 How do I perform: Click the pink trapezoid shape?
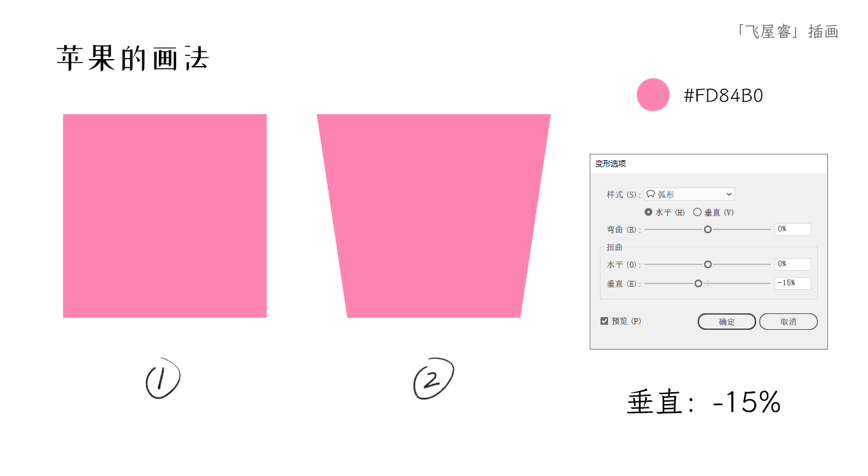coord(434,216)
